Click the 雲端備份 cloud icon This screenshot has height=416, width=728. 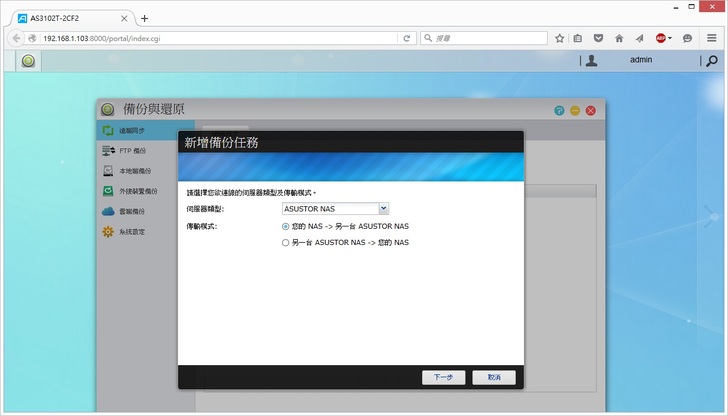pos(109,211)
